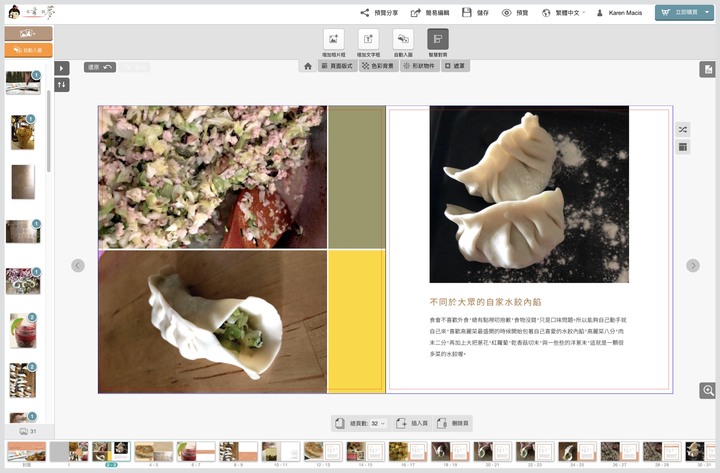Viewport: 720px width, 473px height.
Task: Open pages 6-7 thumbnail in filmstrip
Action: click(x=196, y=451)
